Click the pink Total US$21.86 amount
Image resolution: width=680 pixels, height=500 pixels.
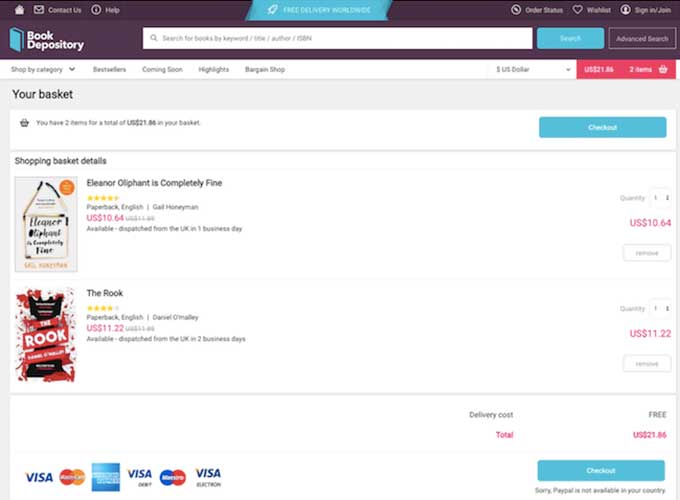point(649,435)
